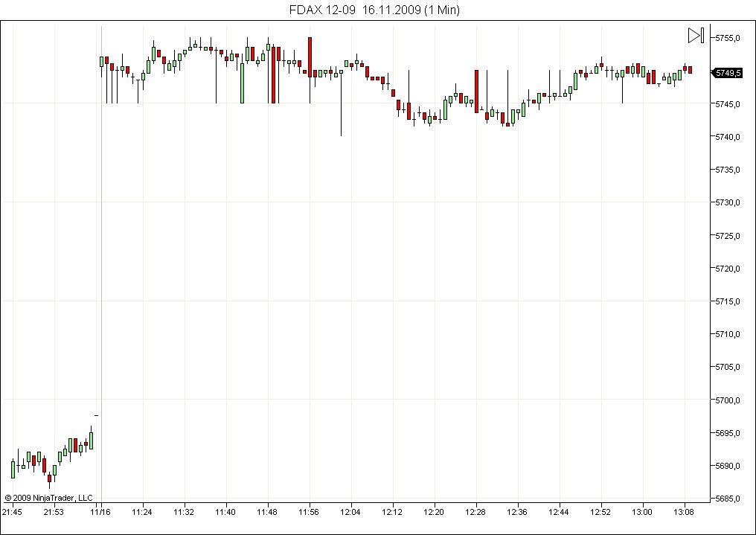Click the 5695,0 price axis label
Viewport: 756px width, 535px height.
click(728, 433)
